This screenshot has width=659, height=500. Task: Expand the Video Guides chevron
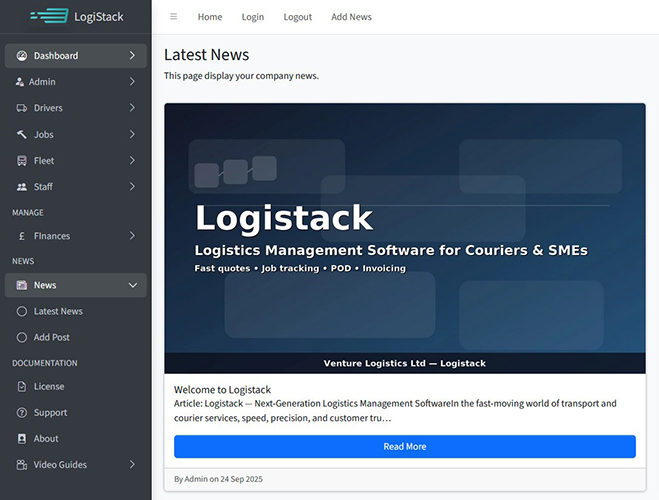(132, 465)
